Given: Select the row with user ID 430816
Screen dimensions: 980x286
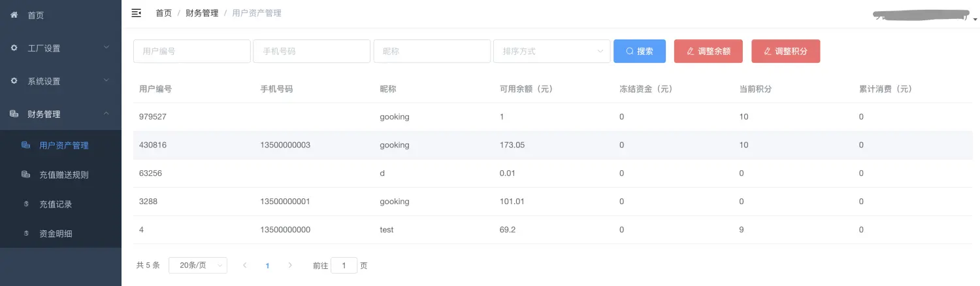Looking at the screenshot, I should [553, 145].
